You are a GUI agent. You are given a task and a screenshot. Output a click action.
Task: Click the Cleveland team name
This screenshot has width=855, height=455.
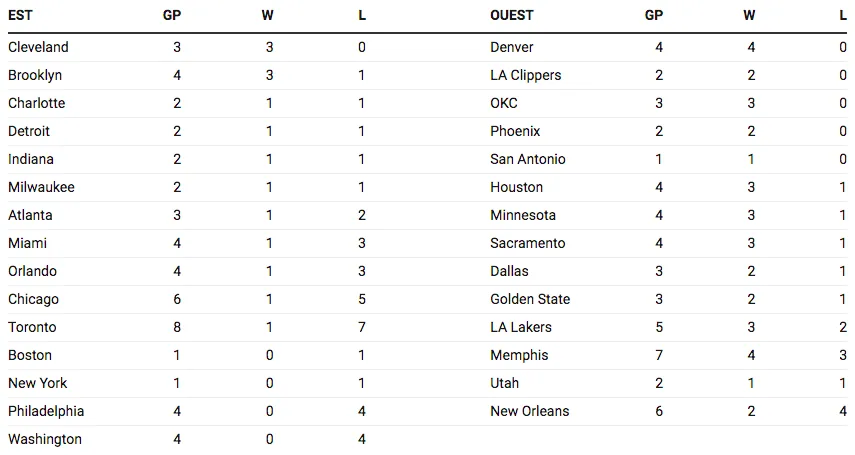pos(38,47)
